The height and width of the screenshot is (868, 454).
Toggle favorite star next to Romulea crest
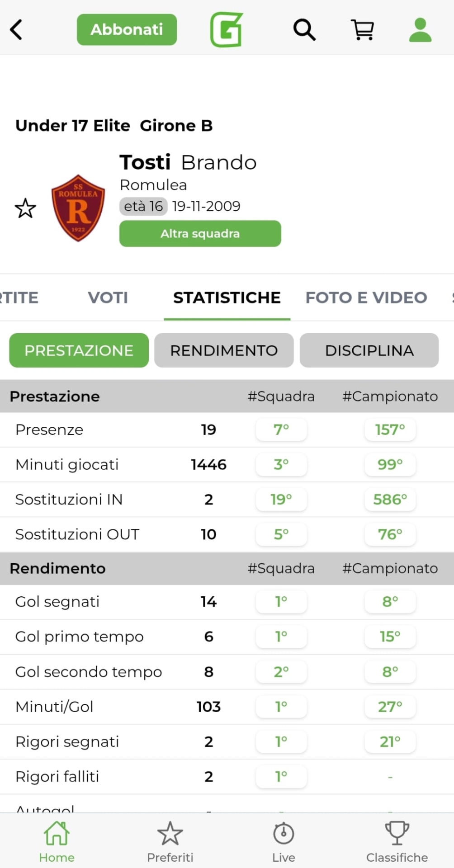(25, 208)
